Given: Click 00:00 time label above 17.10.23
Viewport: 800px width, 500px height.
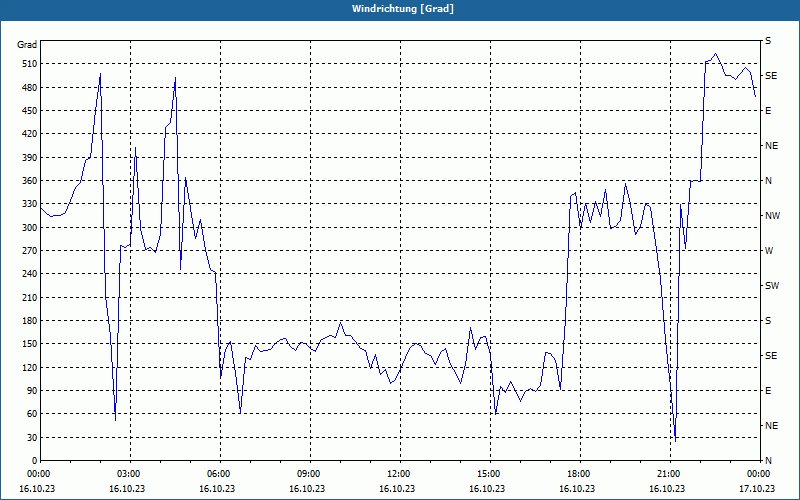Looking at the screenshot, I should 758,473.
